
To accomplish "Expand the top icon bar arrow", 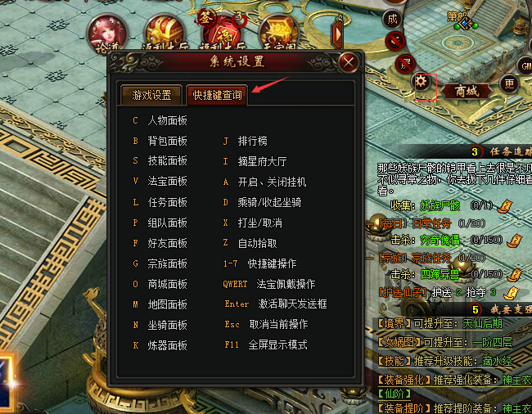I will 337,34.
